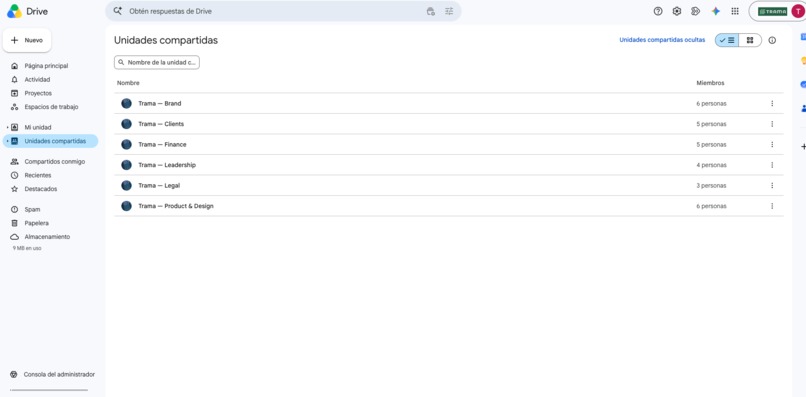Image resolution: width=806 pixels, height=397 pixels.
Task: Show the view details info icon
Action: click(772, 40)
